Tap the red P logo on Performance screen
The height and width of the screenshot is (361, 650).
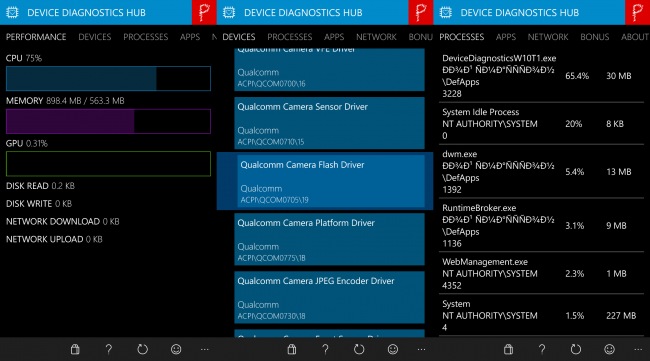204,12
